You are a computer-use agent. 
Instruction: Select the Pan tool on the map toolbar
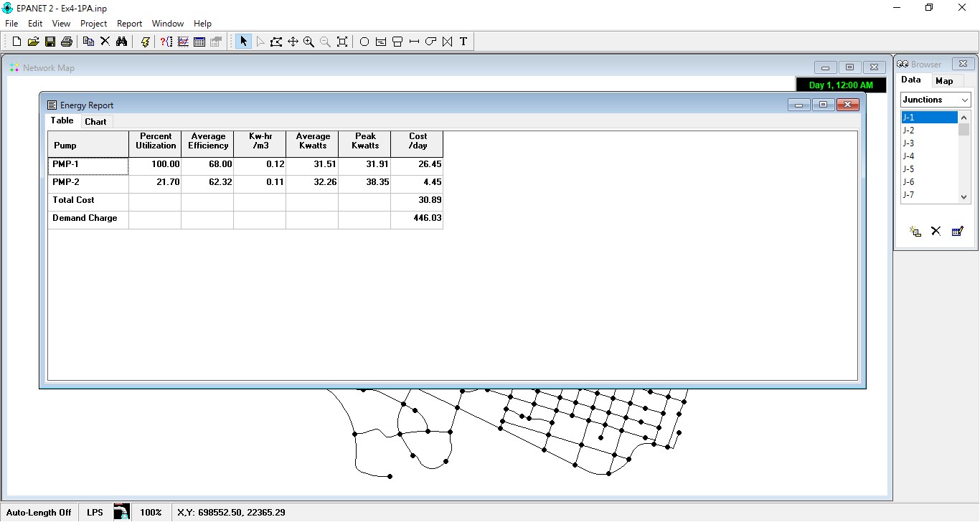293,41
